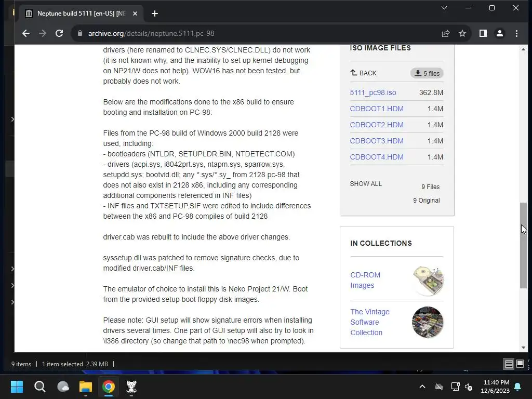Close the Neptune build 5111 tab
Viewport: 532px width, 399px height.
coord(135,14)
